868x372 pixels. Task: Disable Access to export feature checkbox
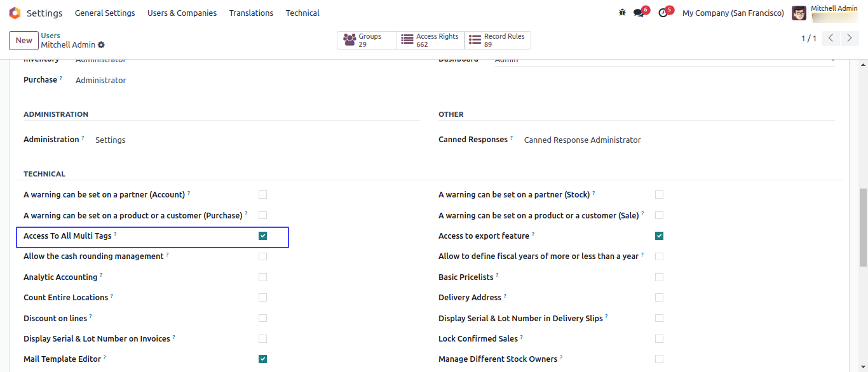tap(659, 236)
